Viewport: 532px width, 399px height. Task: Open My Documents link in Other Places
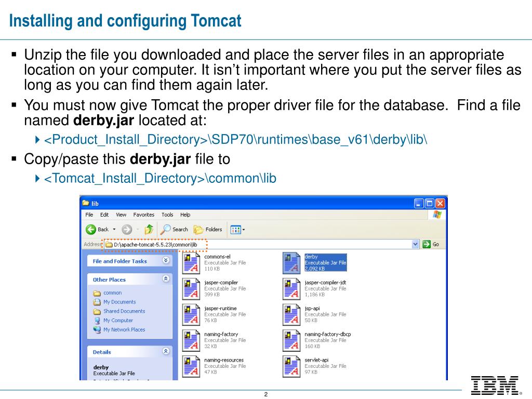[x=120, y=302]
